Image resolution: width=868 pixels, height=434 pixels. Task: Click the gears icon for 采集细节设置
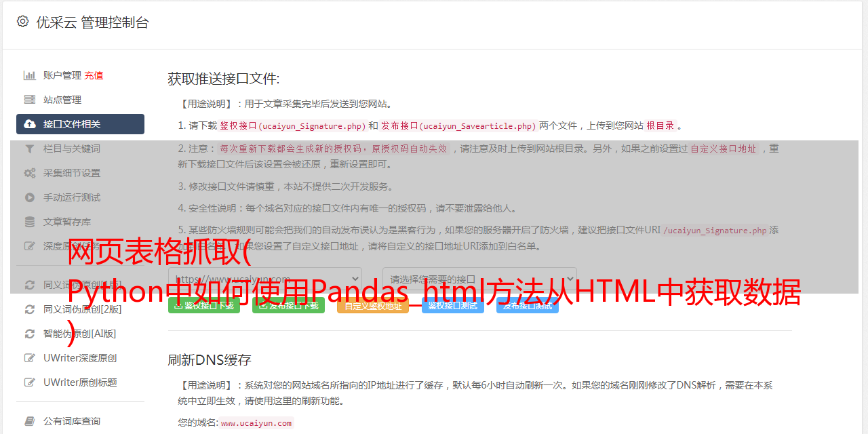(x=30, y=173)
